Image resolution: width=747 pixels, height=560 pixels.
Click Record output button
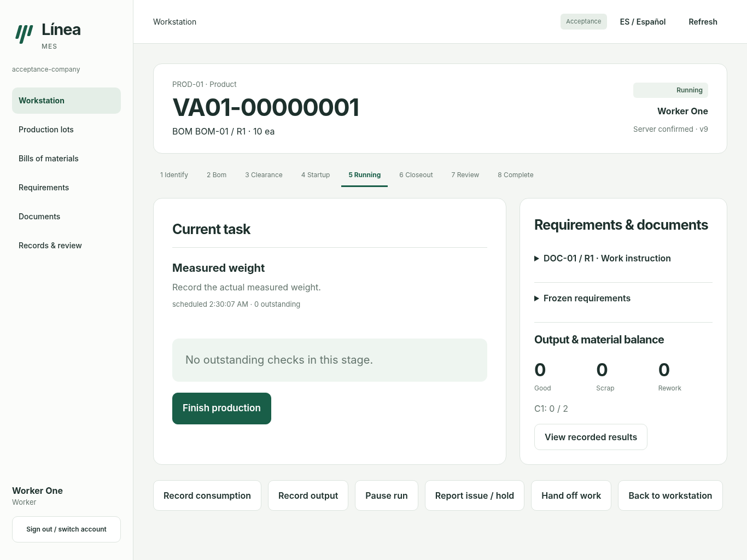point(308,495)
